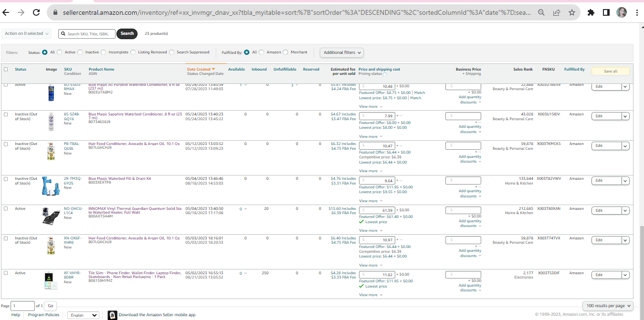The width and height of the screenshot is (644, 320).
Task: Open the INNOMAX waterbed heater product image
Action: [x=51, y=216]
